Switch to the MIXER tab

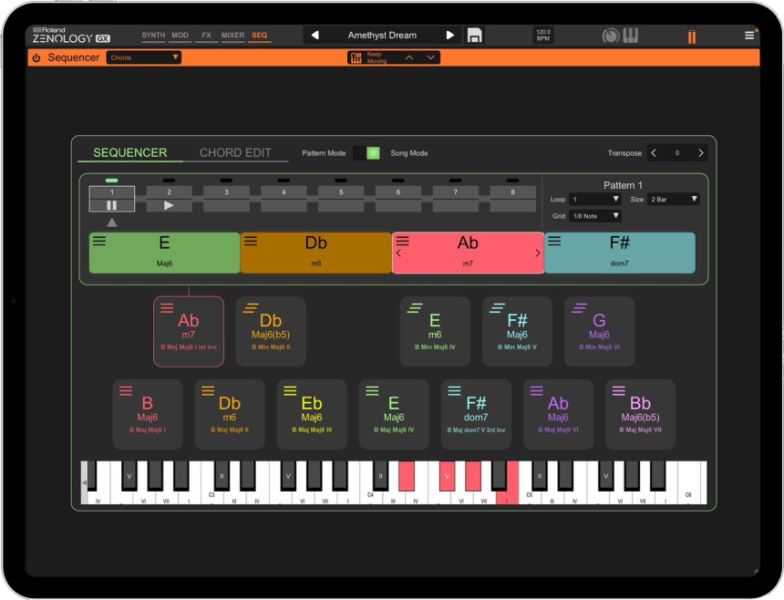tap(232, 36)
